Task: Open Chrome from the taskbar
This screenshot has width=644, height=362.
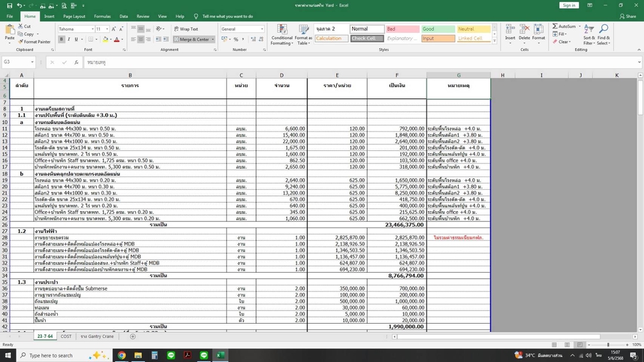Action: click(121, 355)
